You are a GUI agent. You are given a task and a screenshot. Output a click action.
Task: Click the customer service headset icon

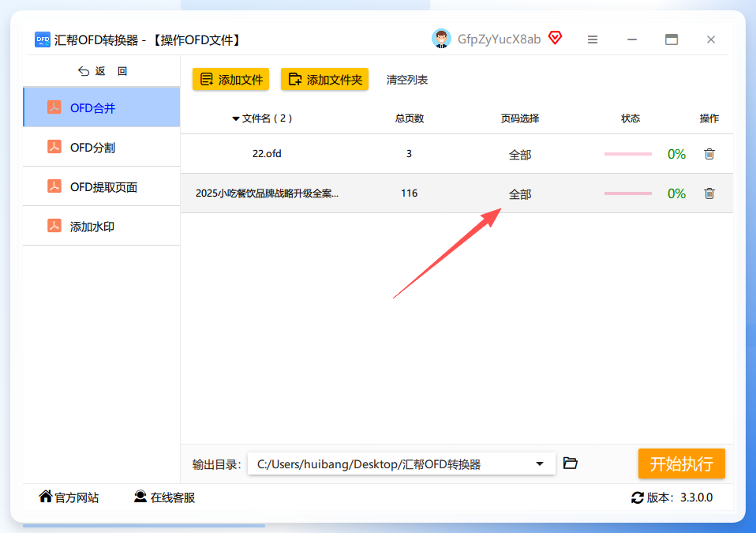pyautogui.click(x=140, y=497)
